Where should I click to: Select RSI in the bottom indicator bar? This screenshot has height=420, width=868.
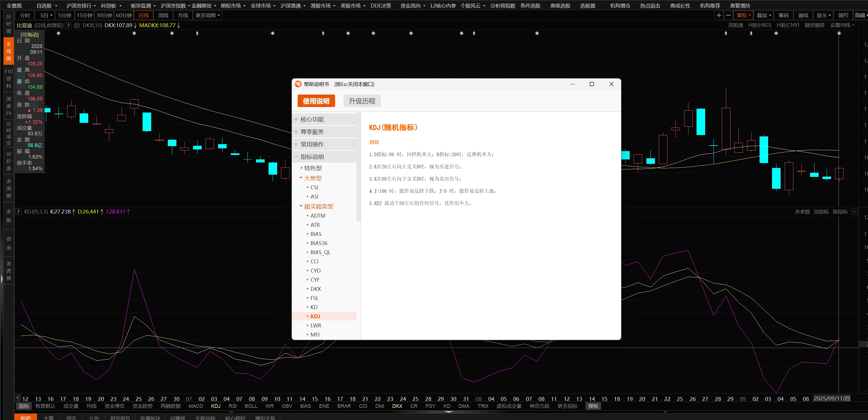coord(232,406)
